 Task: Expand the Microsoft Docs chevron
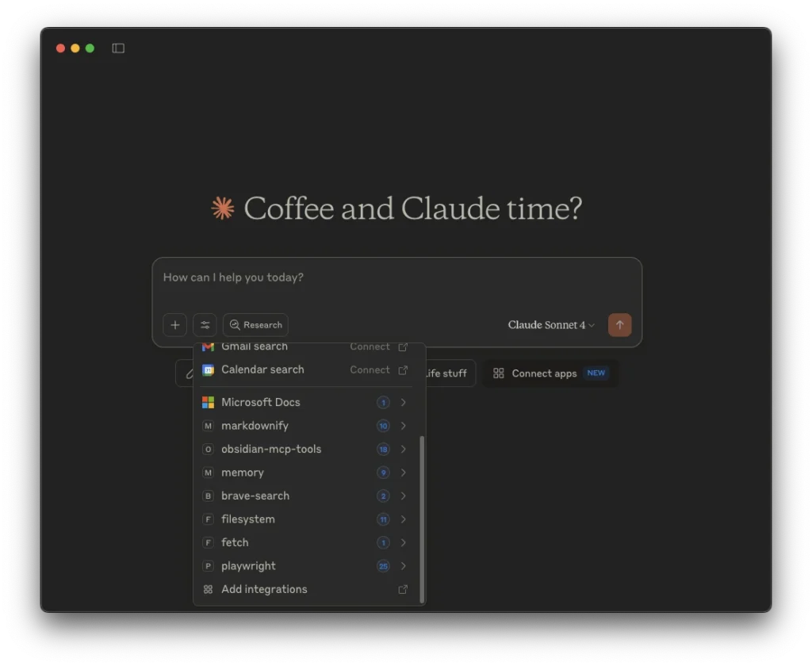pos(404,403)
